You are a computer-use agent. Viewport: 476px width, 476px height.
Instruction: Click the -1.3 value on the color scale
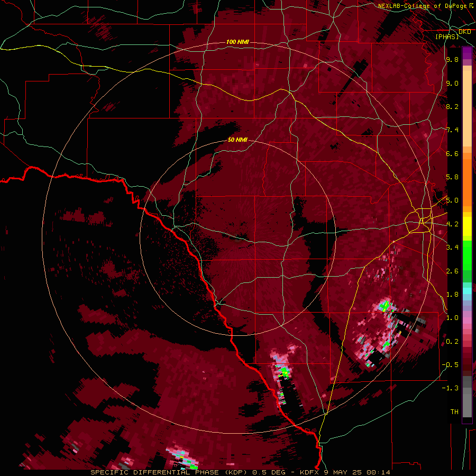[450, 388]
